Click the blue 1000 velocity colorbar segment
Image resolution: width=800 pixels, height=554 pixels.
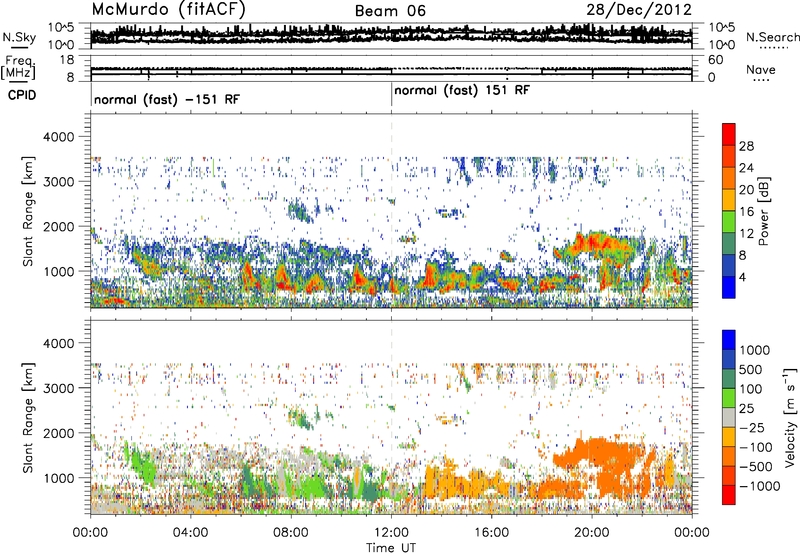729,340
